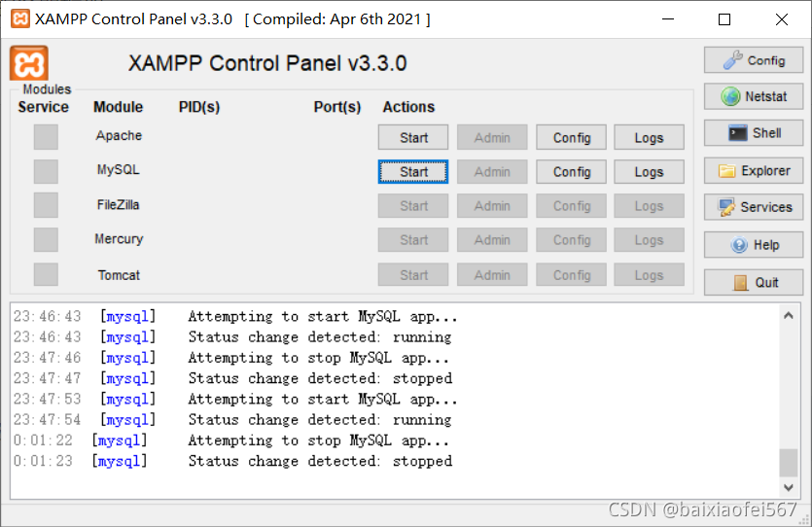Click the PID(s) column header
This screenshot has width=812, height=527.
coord(199,107)
